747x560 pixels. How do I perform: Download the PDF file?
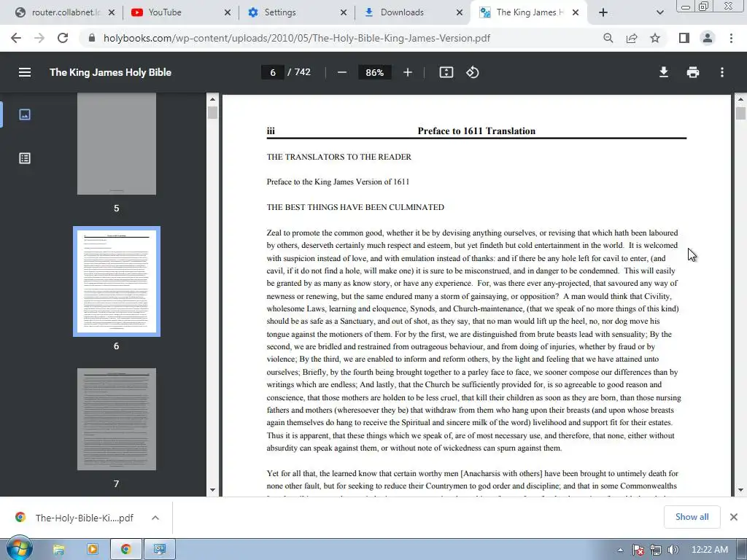coord(664,72)
